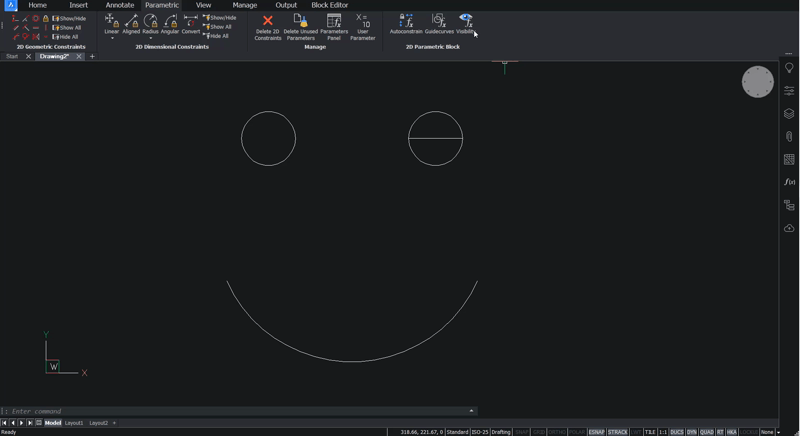
Task: Toggle DYN dynamic input
Action: pyautogui.click(x=691, y=432)
